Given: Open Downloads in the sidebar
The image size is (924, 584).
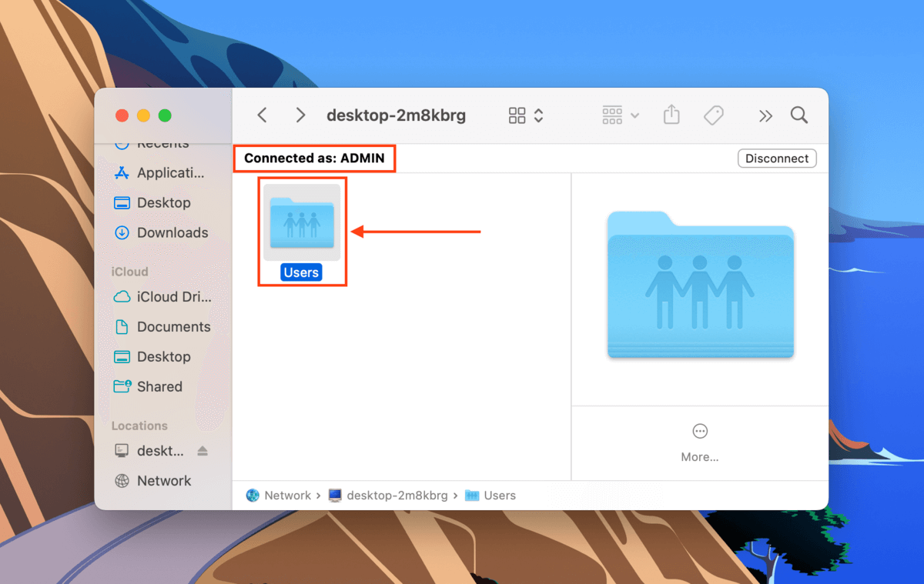Looking at the screenshot, I should pos(161,233).
